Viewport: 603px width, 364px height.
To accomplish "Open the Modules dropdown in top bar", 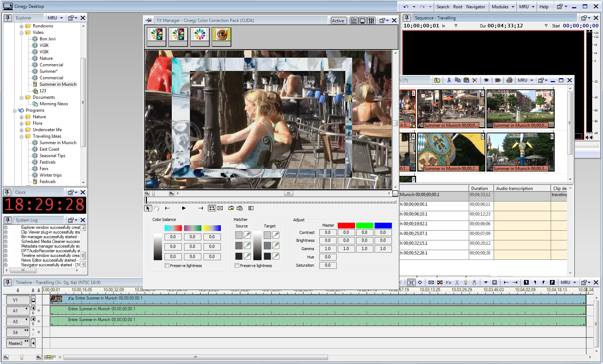I will click(x=503, y=7).
